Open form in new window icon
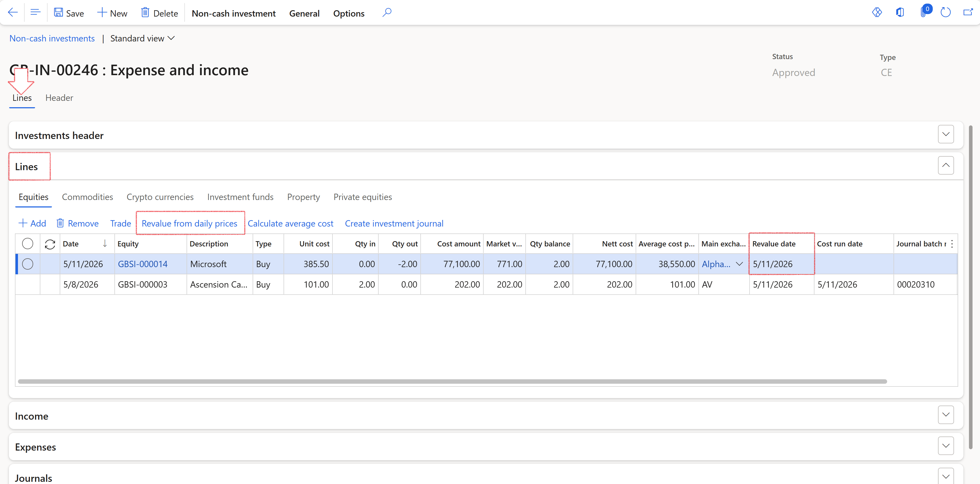 tap(968, 12)
